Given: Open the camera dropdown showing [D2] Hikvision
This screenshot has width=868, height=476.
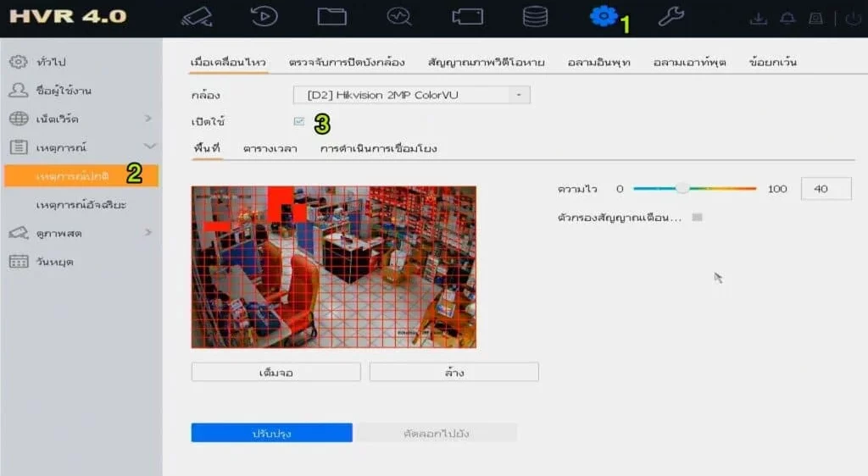Looking at the screenshot, I should tap(412, 95).
